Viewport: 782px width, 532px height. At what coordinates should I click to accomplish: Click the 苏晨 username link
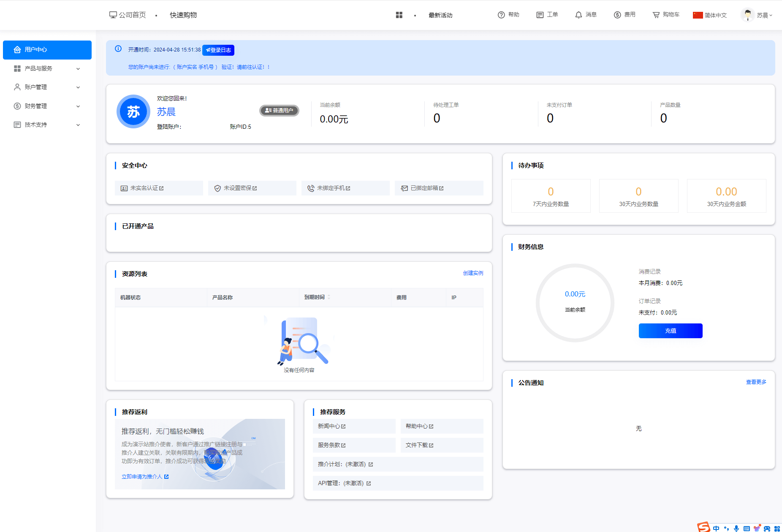pyautogui.click(x=166, y=112)
